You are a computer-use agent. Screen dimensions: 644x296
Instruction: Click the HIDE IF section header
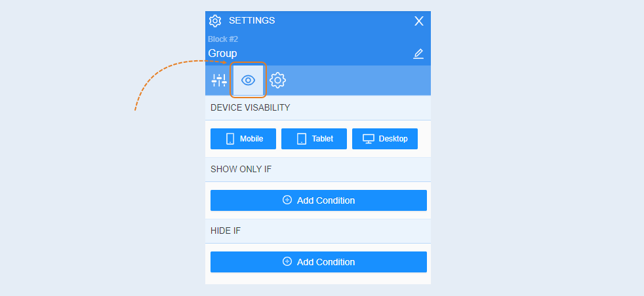click(318, 231)
